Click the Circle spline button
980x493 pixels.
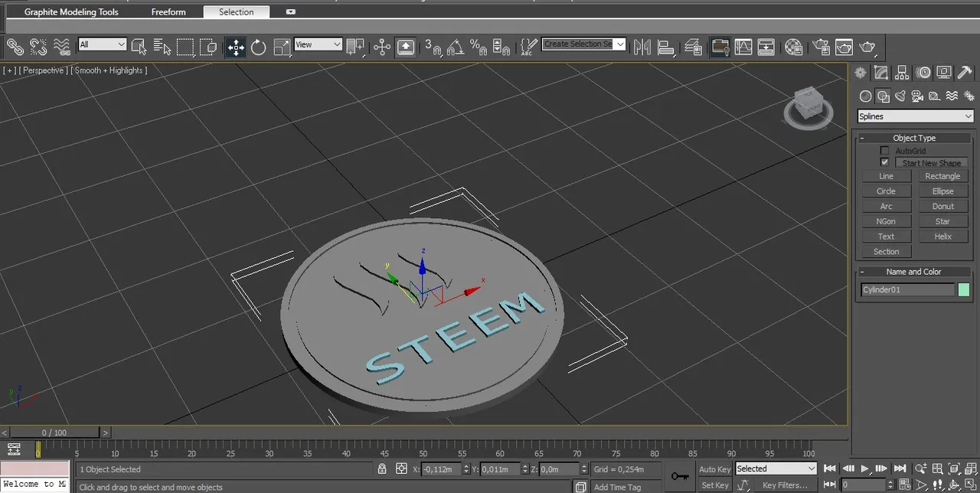[886, 191]
